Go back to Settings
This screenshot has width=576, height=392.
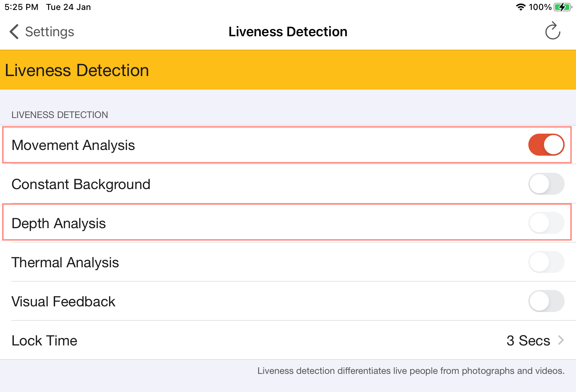click(x=49, y=32)
